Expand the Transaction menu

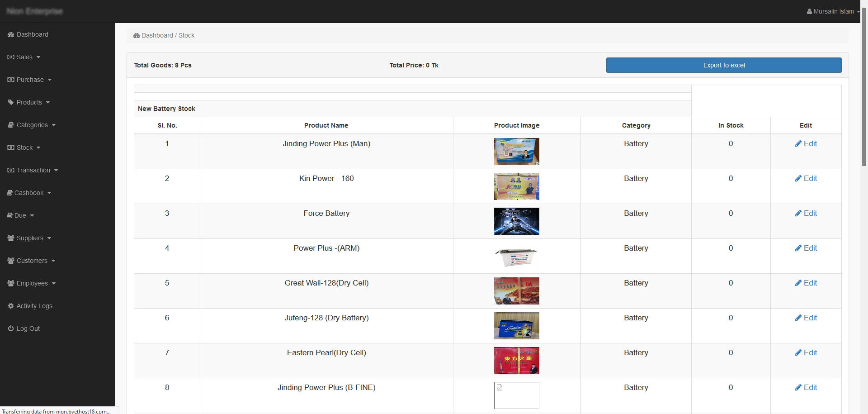(33, 170)
